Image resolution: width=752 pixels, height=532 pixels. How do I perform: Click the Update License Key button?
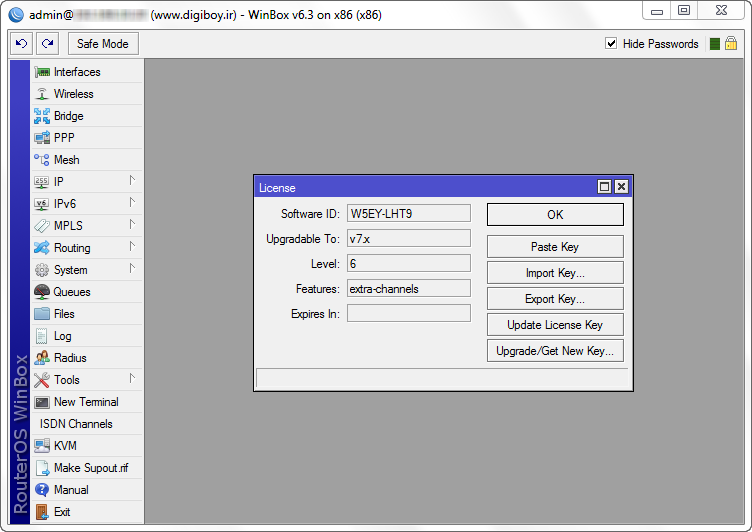555,325
